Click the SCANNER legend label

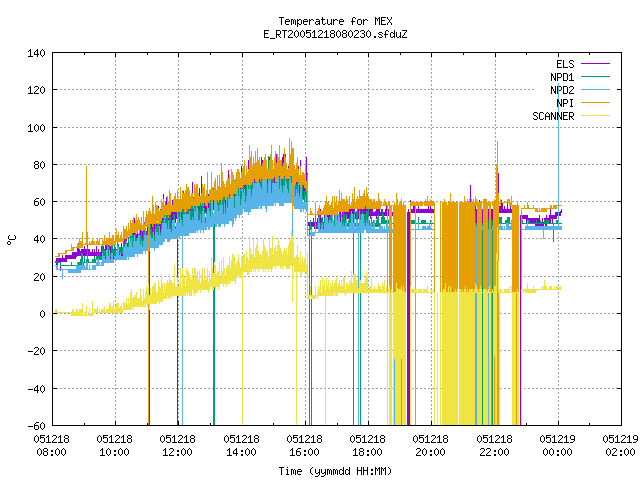(x=553, y=116)
